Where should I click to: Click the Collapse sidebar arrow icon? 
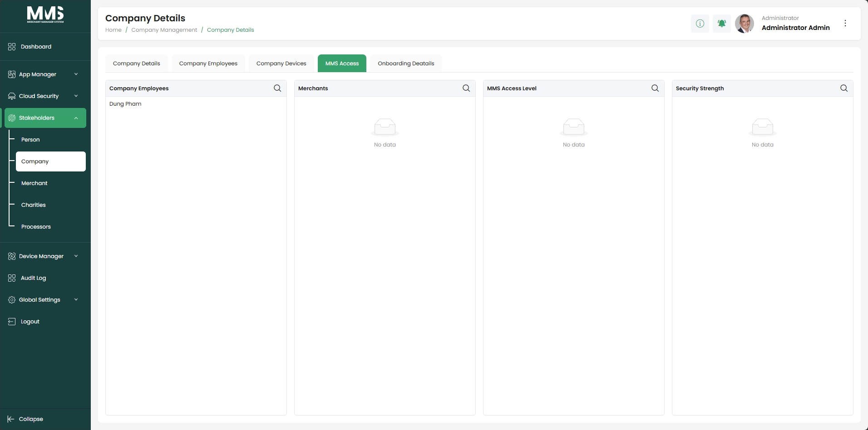coord(11,419)
